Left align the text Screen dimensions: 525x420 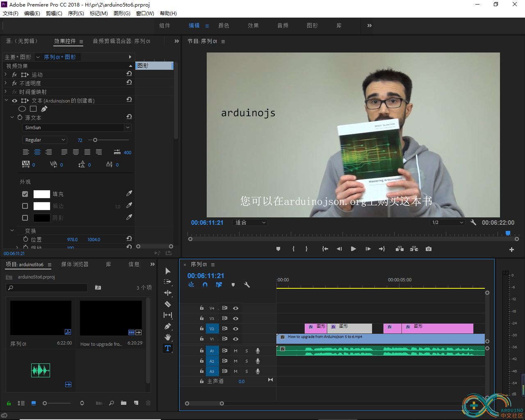tap(26, 152)
